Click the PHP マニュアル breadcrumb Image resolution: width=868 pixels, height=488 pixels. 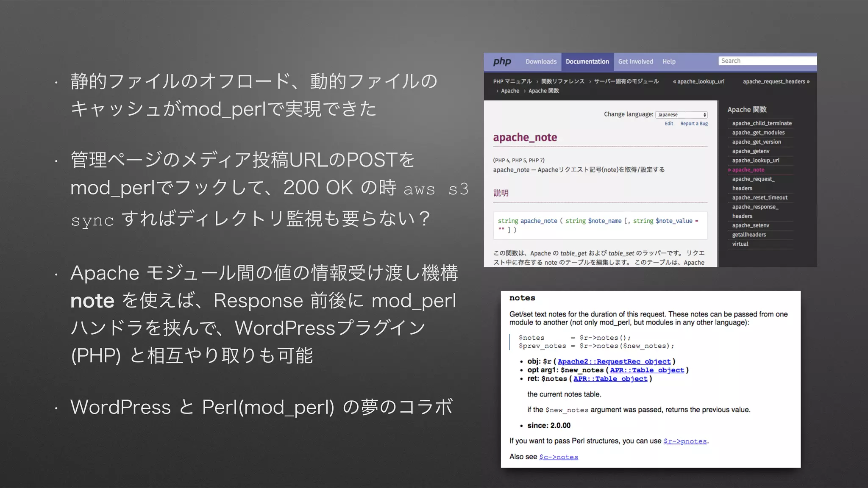tap(512, 82)
